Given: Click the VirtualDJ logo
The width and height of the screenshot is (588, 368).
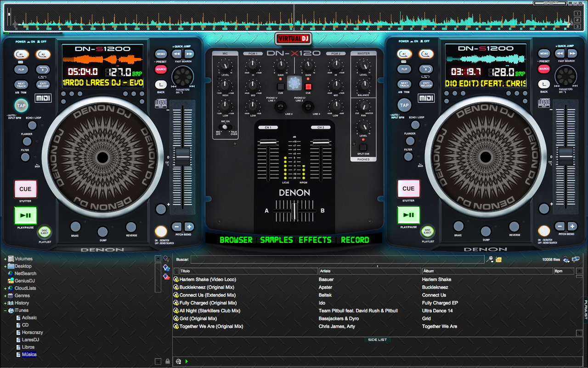Looking at the screenshot, I should coord(294,39).
